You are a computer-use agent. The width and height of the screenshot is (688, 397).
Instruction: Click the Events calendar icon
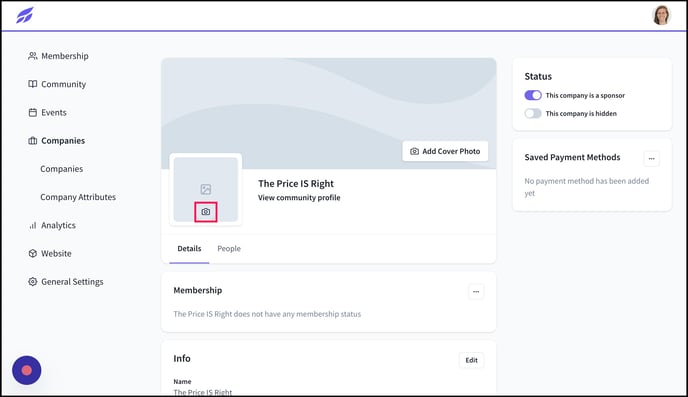(32, 113)
